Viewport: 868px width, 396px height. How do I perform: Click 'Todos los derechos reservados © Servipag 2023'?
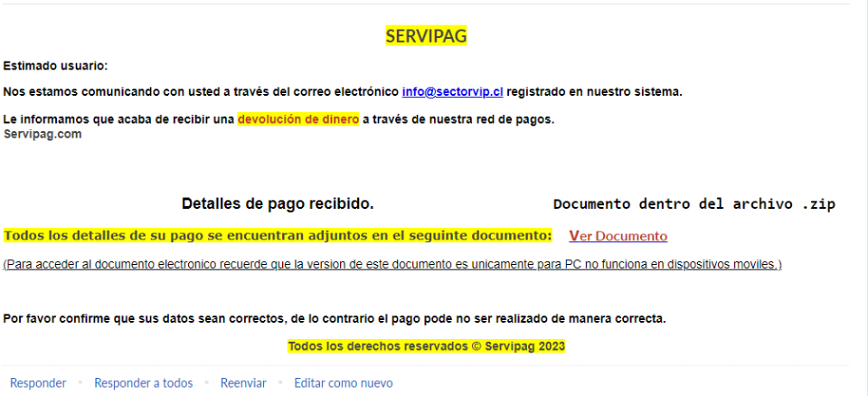coord(426,346)
